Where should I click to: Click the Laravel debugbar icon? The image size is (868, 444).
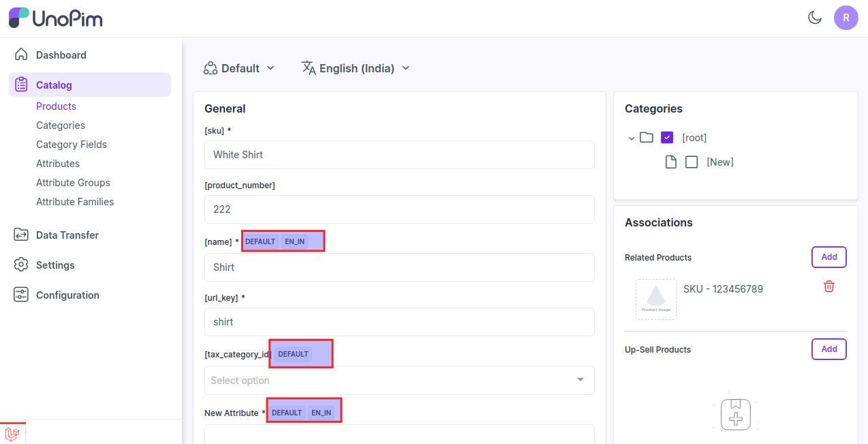click(12, 434)
